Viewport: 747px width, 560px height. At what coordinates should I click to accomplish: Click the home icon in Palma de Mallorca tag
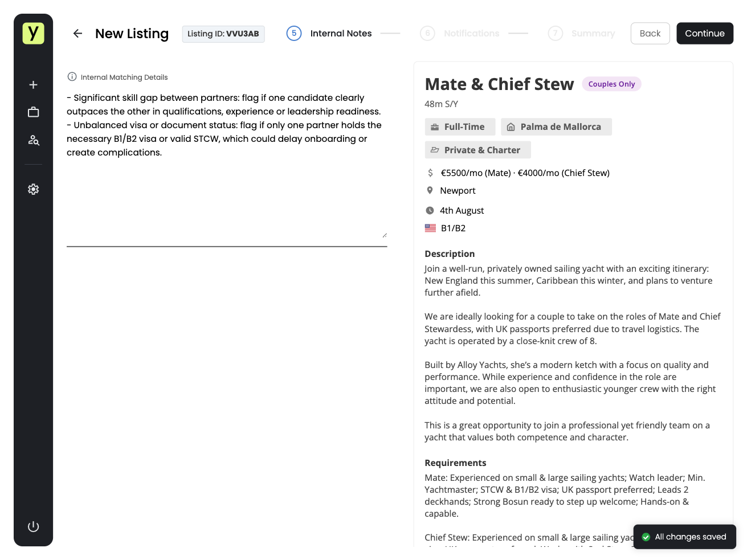pos(511,127)
